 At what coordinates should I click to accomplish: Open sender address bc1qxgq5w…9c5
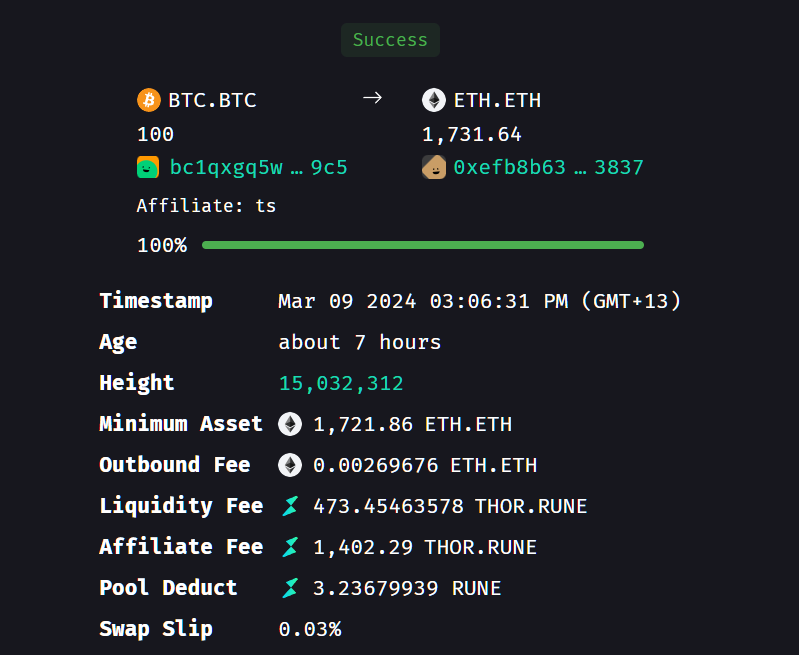coord(258,167)
